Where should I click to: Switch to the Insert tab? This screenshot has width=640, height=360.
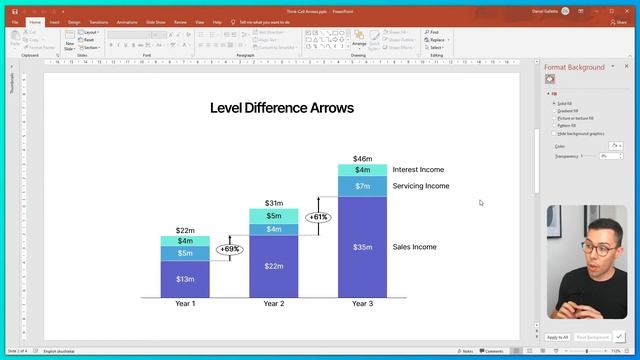54,22
